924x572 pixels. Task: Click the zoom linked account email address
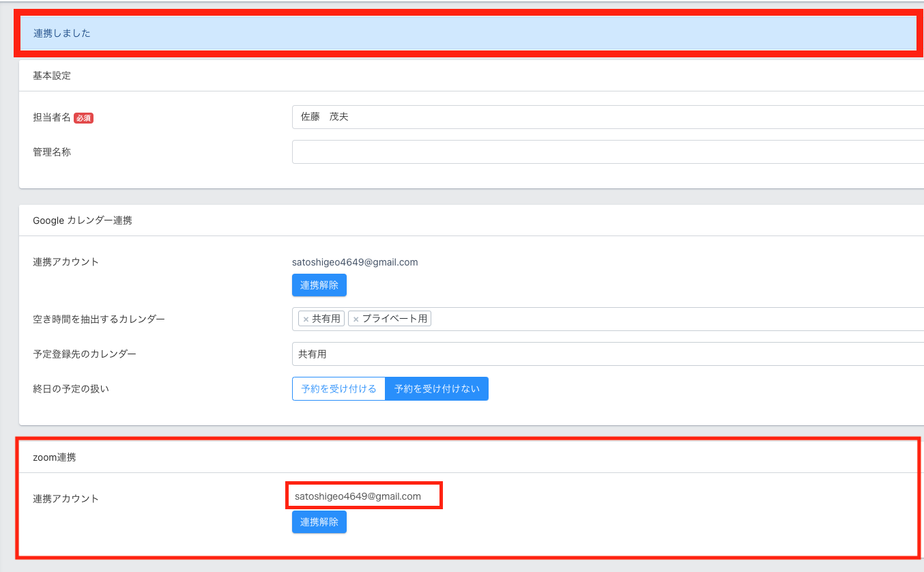[358, 496]
